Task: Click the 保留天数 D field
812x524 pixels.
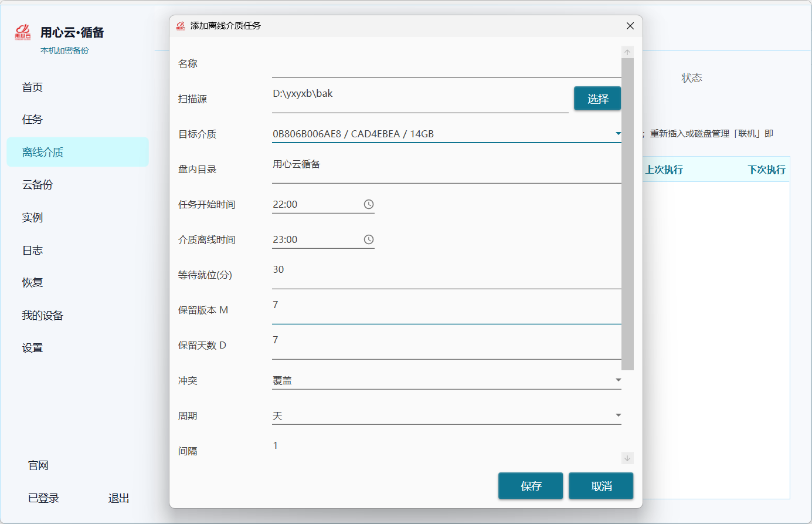Action: 447,345
